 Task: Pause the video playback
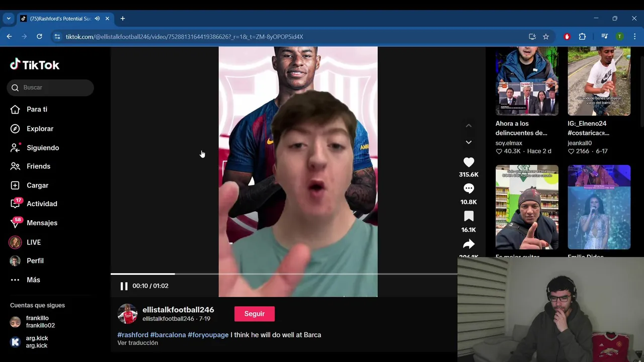[x=124, y=286]
